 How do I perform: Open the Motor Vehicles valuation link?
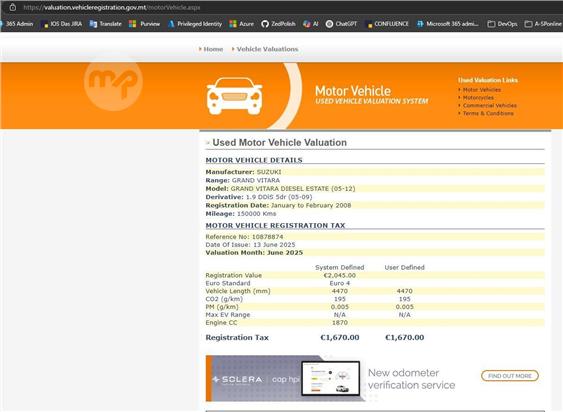pos(481,90)
